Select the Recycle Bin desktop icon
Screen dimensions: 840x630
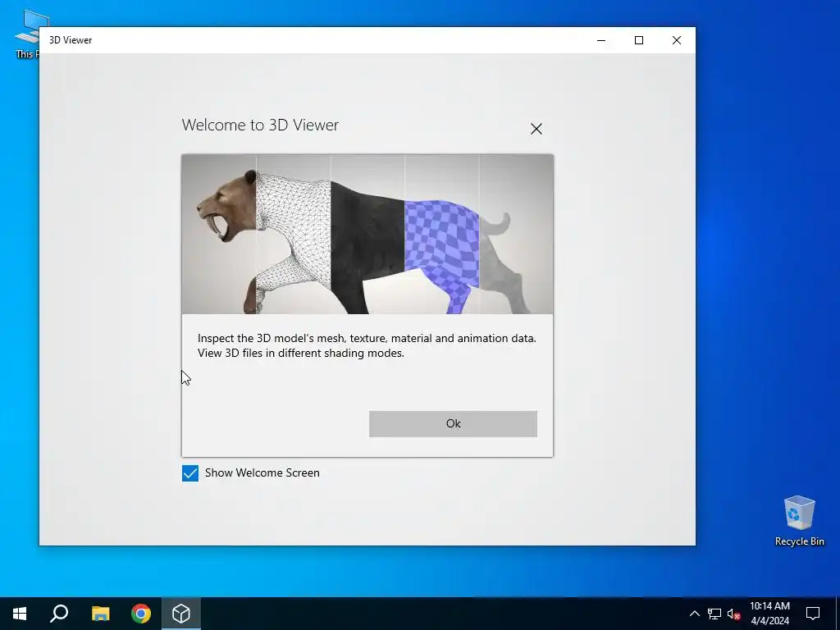(799, 521)
